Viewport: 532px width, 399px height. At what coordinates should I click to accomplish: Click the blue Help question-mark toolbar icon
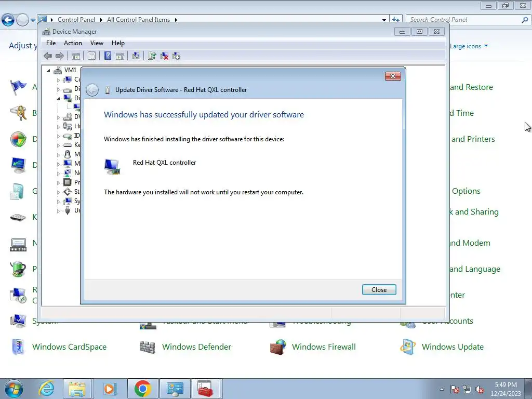point(108,56)
